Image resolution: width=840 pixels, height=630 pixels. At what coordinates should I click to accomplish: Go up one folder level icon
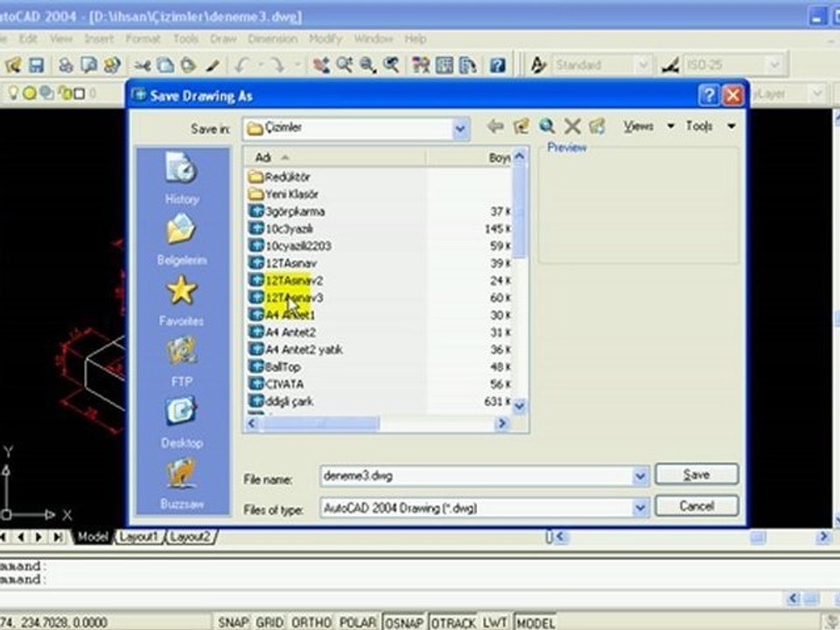click(521, 126)
